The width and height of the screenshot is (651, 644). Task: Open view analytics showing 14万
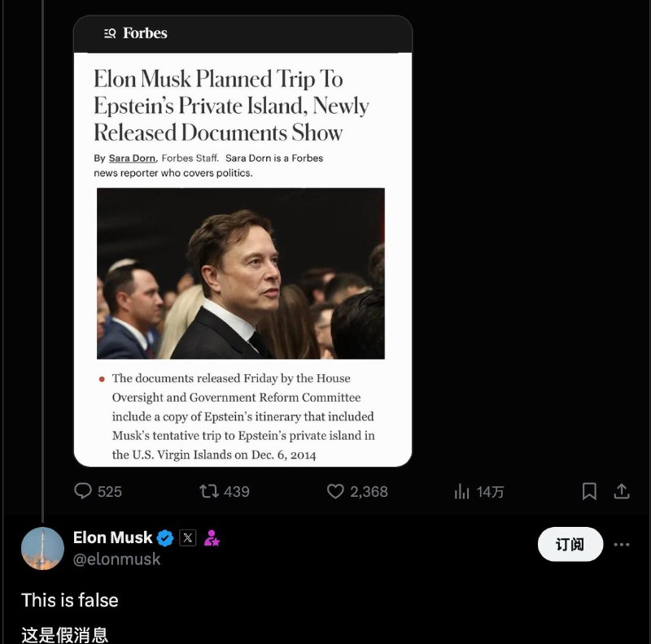click(x=462, y=491)
